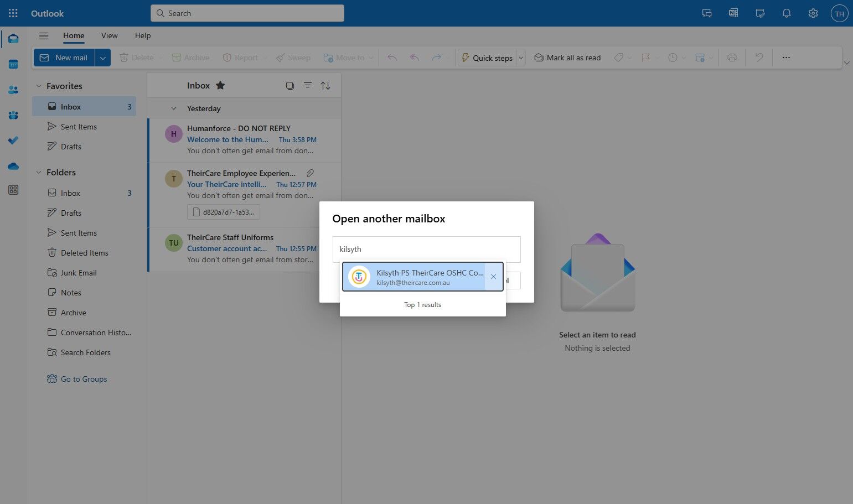Open Deleted Items folder
Viewport: 853px width, 504px height.
(x=84, y=253)
